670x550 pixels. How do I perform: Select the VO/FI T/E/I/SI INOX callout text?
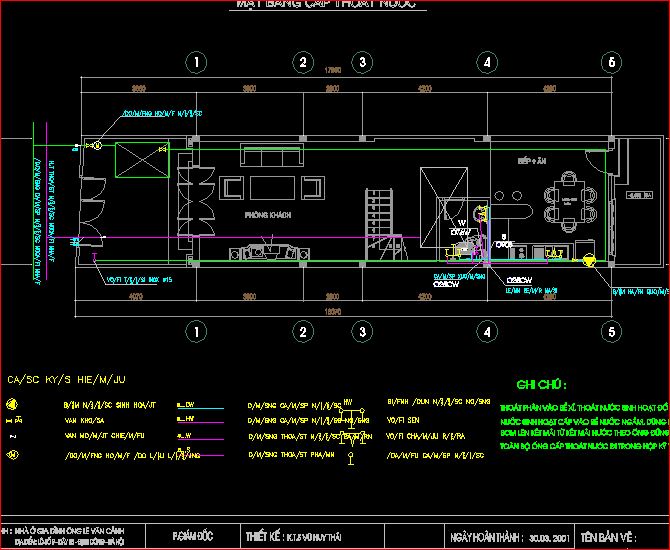[139, 280]
